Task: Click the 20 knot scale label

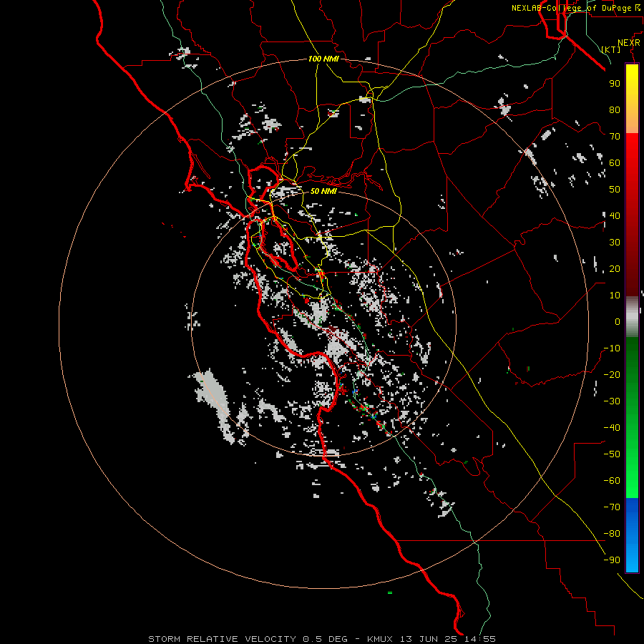Action: pos(615,268)
